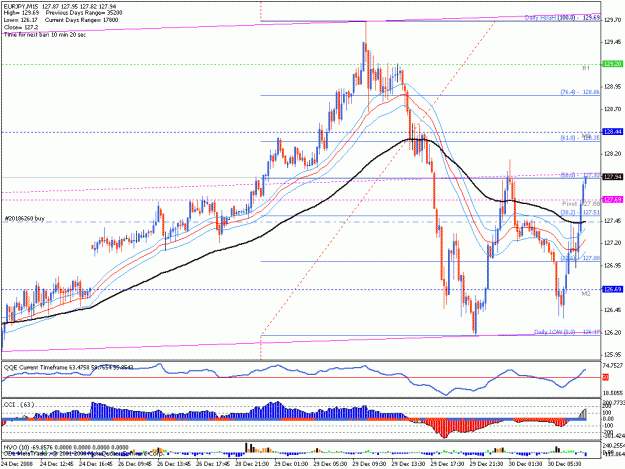Click 129.45 on the price axis
This screenshot has height=469, width=625.
pos(613,42)
